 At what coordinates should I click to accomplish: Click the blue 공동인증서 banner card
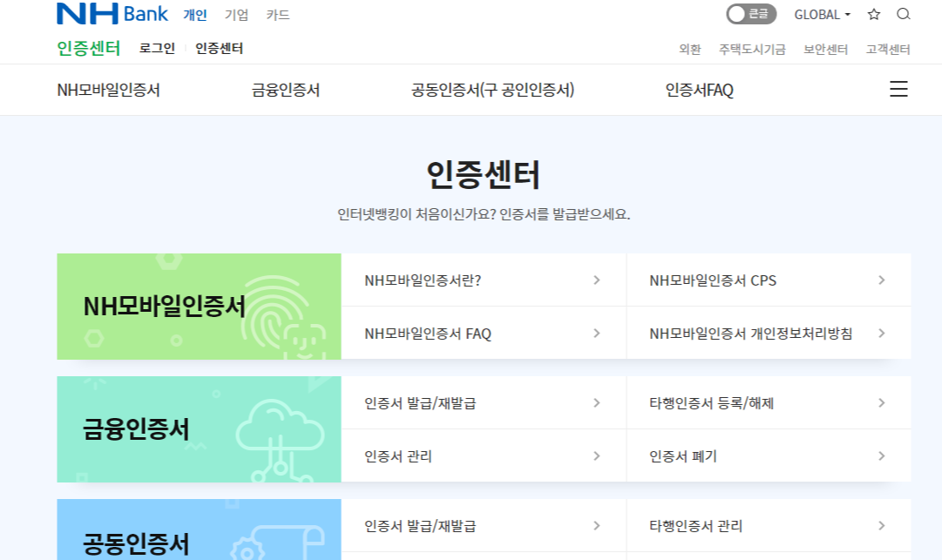[199, 530]
